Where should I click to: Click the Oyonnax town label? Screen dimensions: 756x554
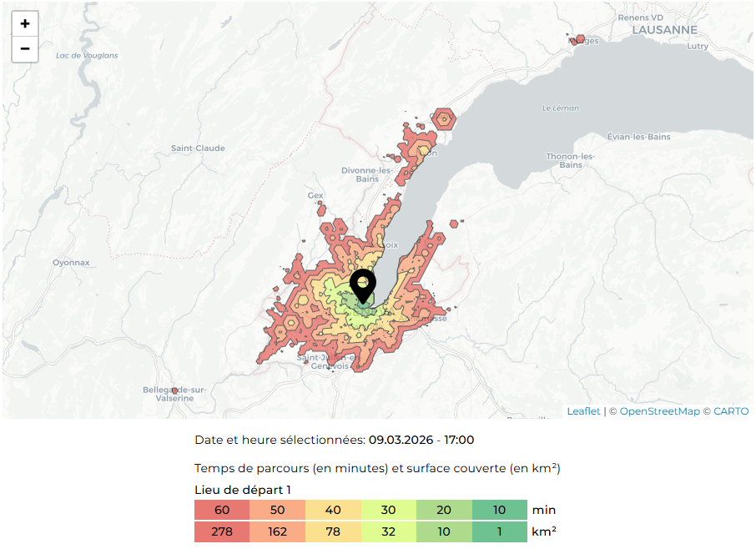71,262
